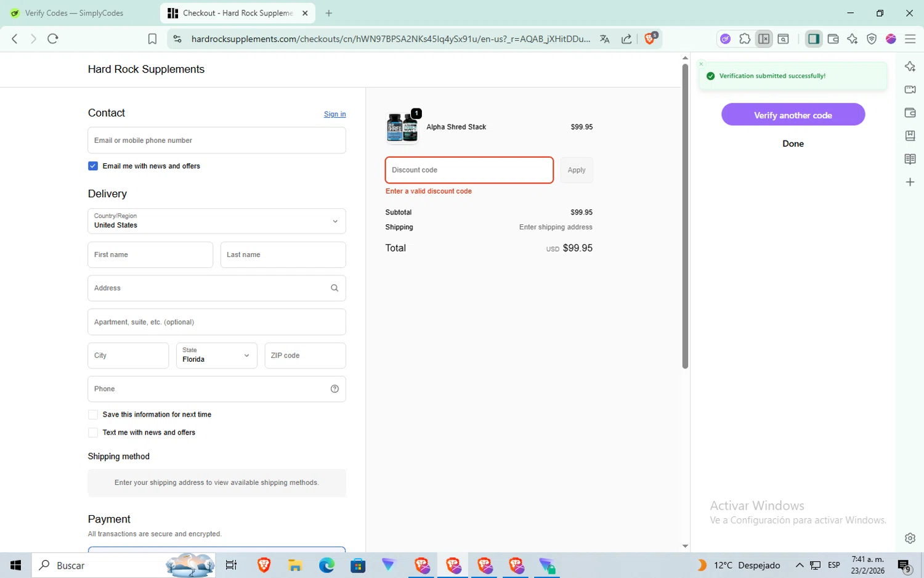Open wallet icon in the sidebar strip
The height and width of the screenshot is (578, 924).
910,113
